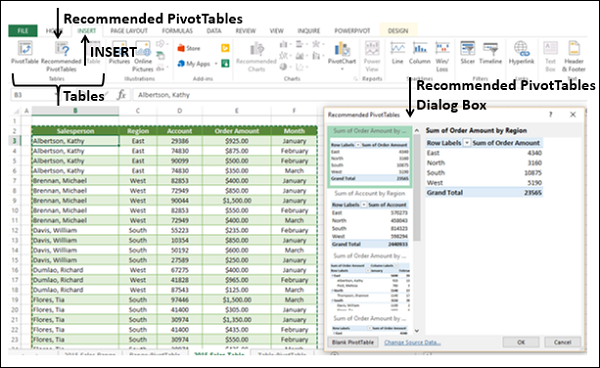Select Sum of Order Amount by Region thumbnail
Screen dimensions: 600x368
pyautogui.click(x=369, y=157)
